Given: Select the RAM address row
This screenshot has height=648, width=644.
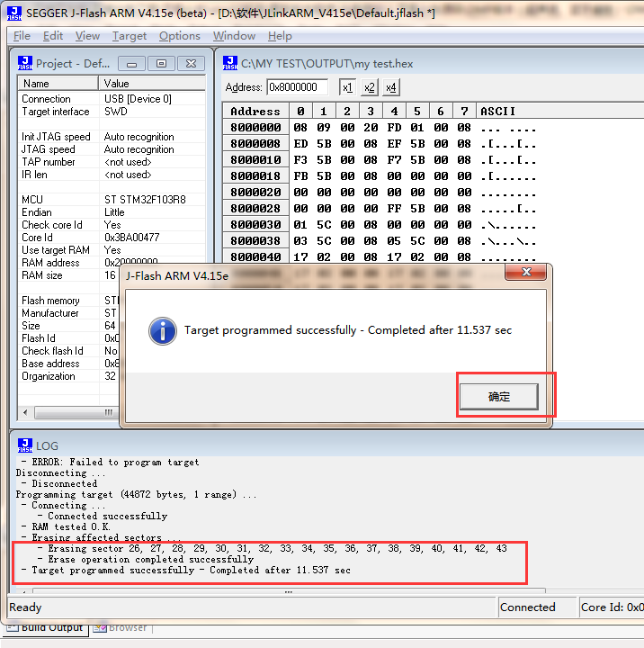Looking at the screenshot, I should click(112, 263).
